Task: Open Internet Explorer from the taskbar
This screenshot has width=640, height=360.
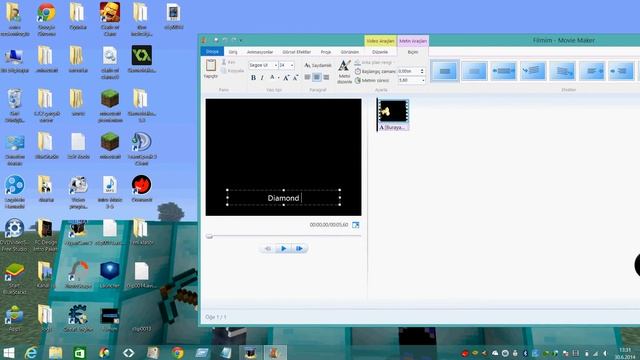Action: (31, 353)
